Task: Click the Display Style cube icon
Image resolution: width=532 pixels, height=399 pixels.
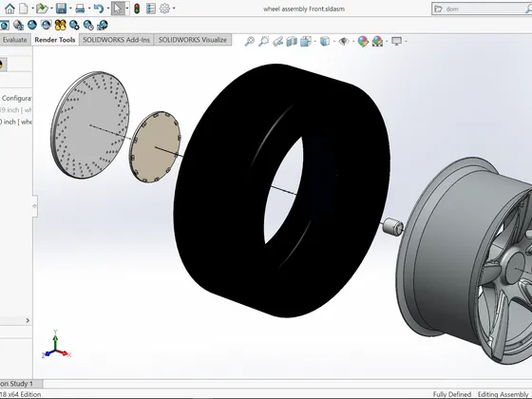Action: tap(325, 42)
